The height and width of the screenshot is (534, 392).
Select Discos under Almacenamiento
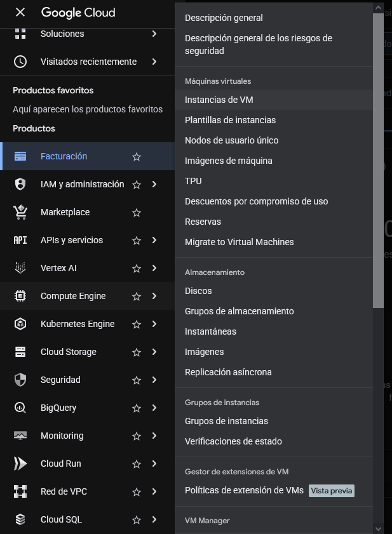pos(198,291)
